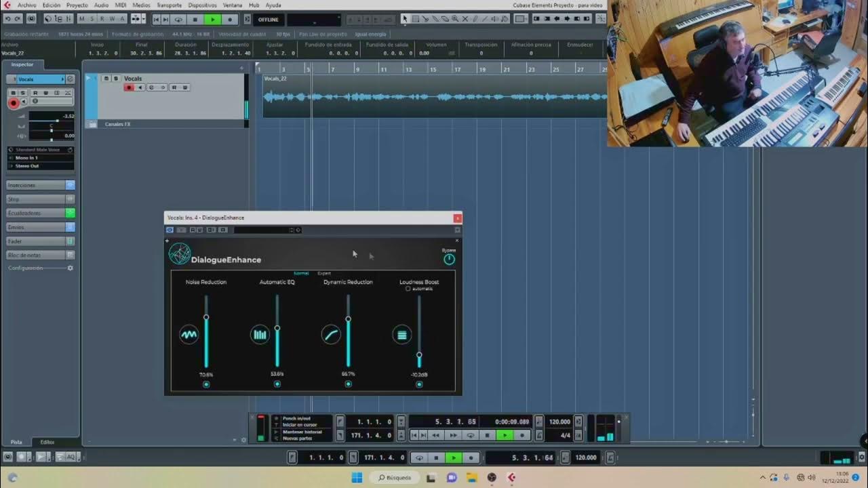Viewport: 868px width, 488px height.
Task: Open the Mono In 1 input routing
Action: [x=41, y=158]
